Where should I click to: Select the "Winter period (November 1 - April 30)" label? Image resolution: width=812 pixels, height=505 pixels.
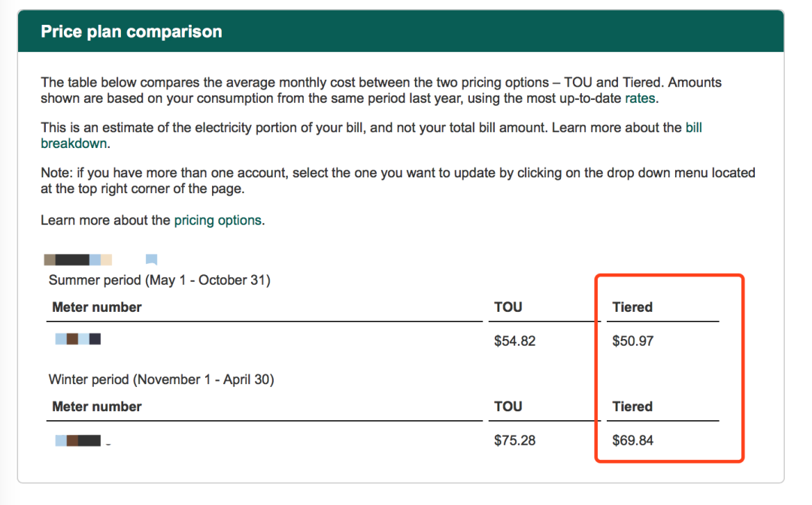click(x=161, y=380)
